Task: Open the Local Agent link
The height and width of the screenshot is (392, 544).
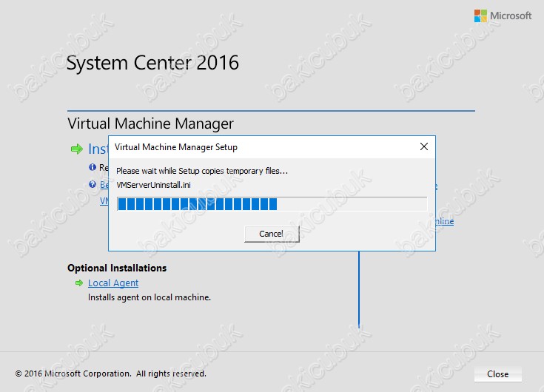Action: (x=113, y=283)
